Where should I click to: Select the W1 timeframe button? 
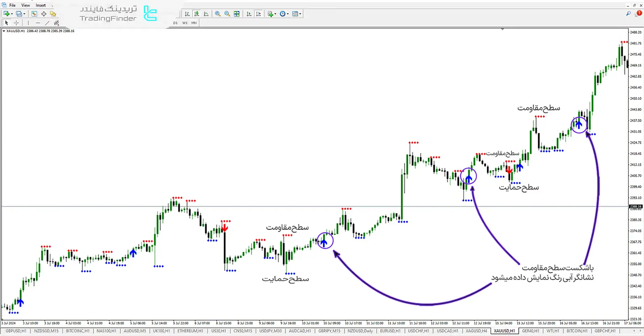pos(185,23)
